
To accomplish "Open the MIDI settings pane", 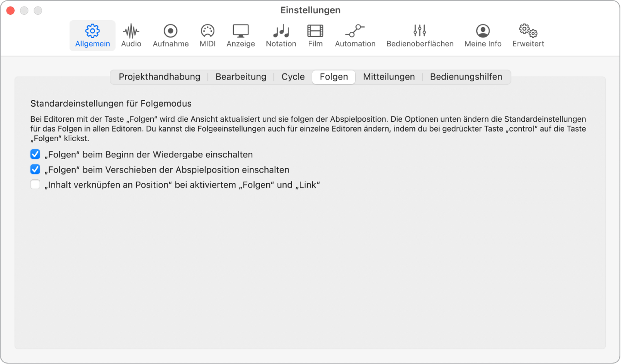I will tap(208, 34).
